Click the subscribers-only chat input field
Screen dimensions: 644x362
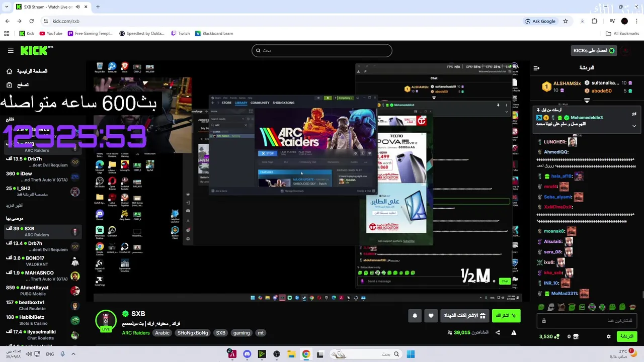click(587, 320)
